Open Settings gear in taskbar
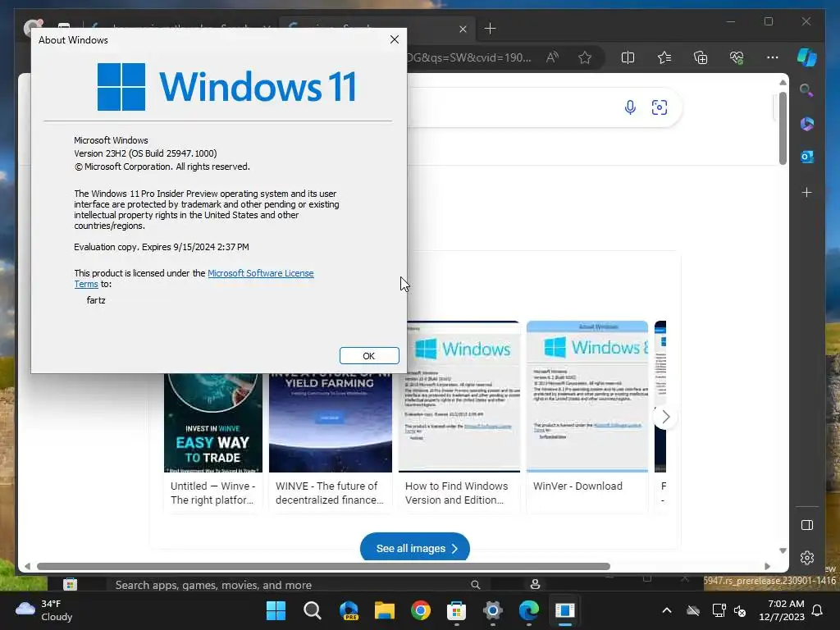 pos(493,610)
